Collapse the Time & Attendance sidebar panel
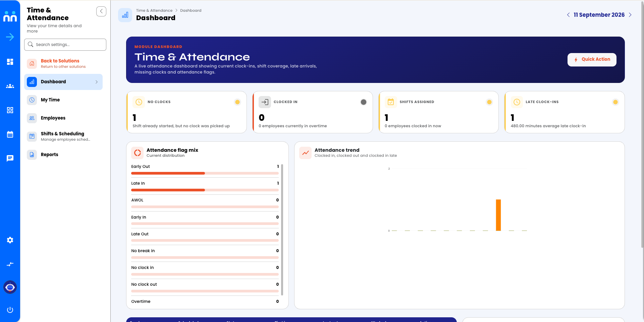Image resolution: width=644 pixels, height=322 pixels. click(x=101, y=11)
